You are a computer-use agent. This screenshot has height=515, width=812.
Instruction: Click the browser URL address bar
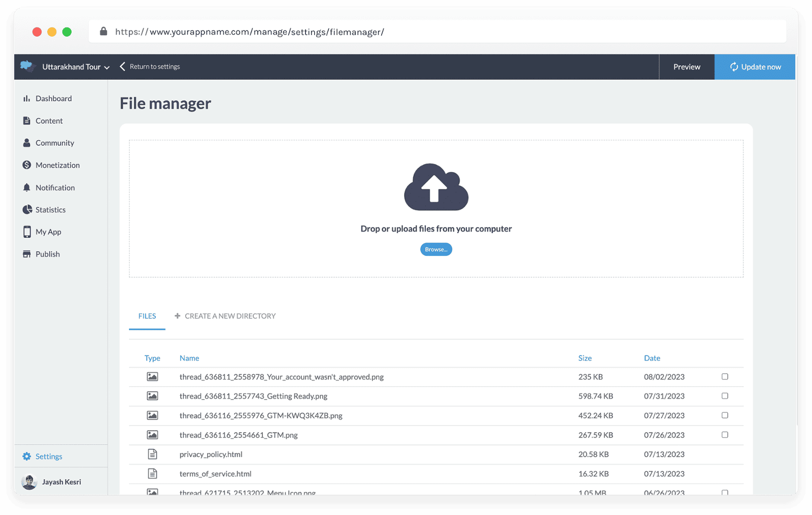click(x=436, y=32)
